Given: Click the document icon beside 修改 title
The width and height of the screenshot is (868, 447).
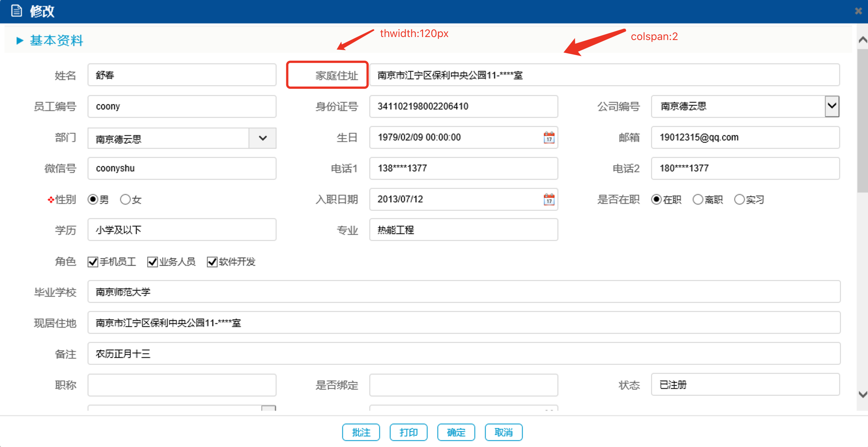Looking at the screenshot, I should point(17,11).
